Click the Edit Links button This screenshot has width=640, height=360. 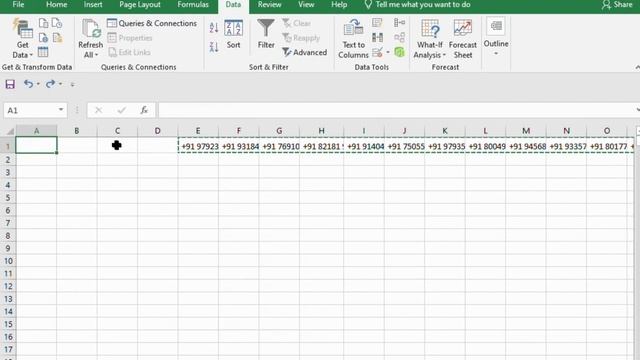point(129,52)
